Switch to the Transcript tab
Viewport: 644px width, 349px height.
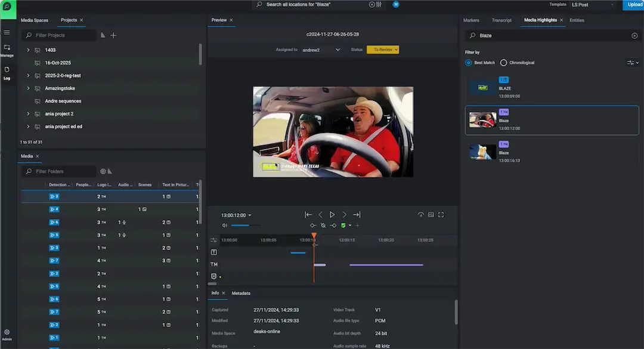[x=501, y=20]
